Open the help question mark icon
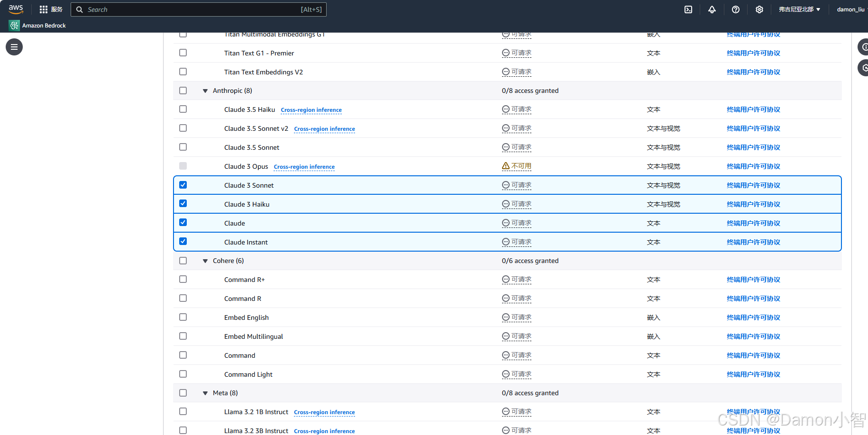Viewport: 868px width, 435px height. tap(736, 9)
